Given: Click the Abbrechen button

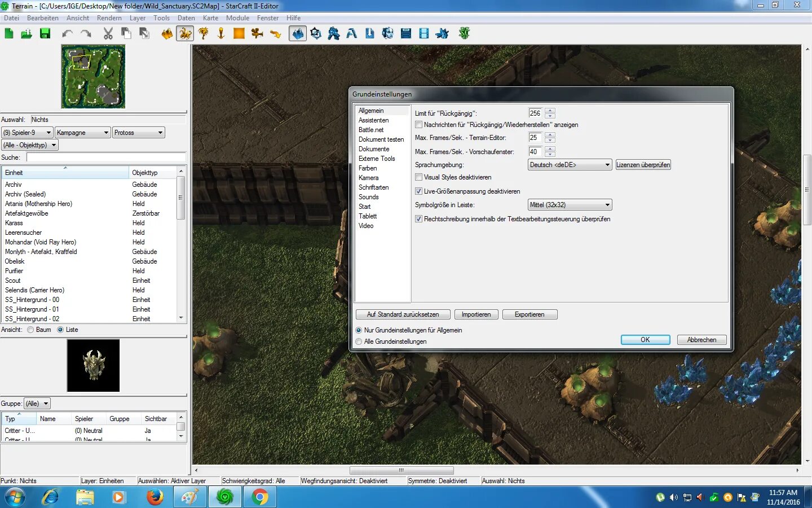Looking at the screenshot, I should pos(701,340).
